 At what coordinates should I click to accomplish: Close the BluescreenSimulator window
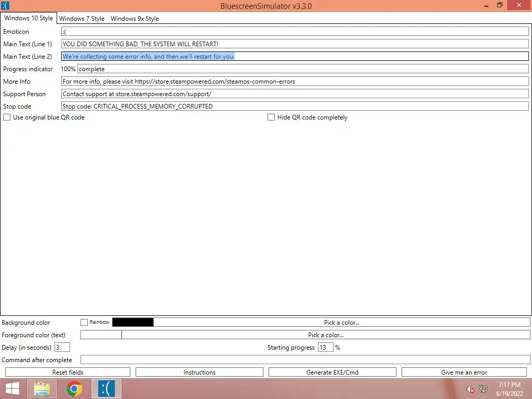point(519,5)
